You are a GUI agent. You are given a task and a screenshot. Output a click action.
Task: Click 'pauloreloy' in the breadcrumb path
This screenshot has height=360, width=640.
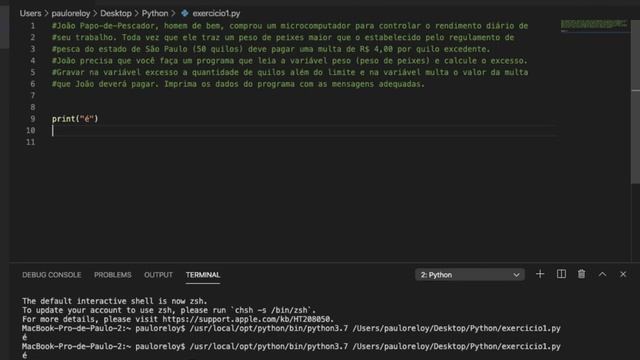[x=71, y=13]
